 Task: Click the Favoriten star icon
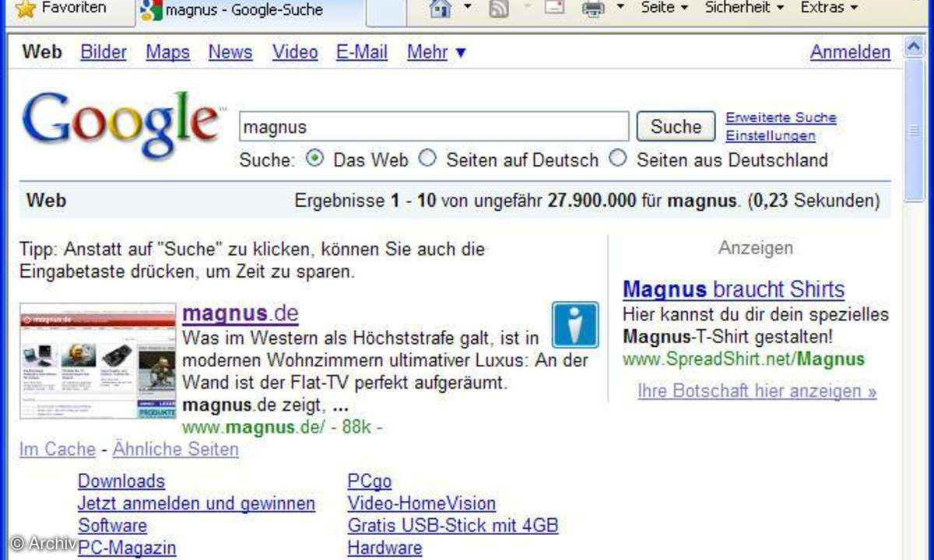tap(26, 9)
